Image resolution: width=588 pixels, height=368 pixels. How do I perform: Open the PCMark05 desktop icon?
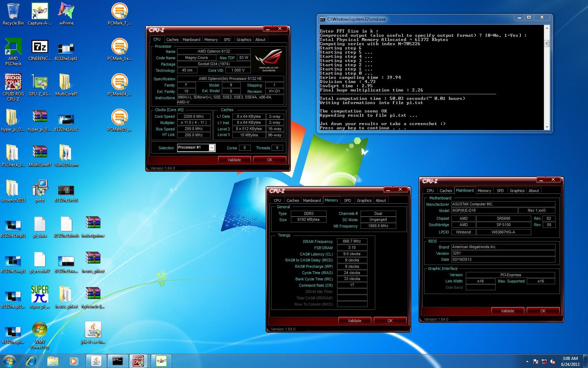pyautogui.click(x=119, y=120)
